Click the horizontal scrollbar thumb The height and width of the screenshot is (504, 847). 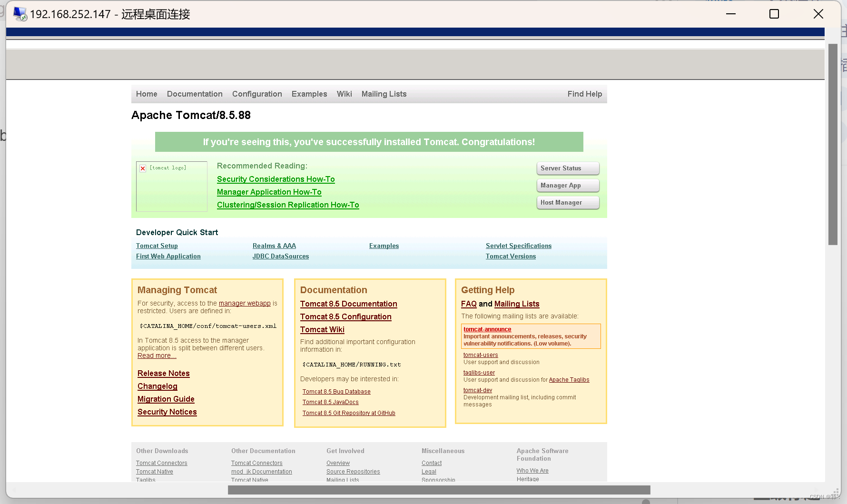pos(439,490)
